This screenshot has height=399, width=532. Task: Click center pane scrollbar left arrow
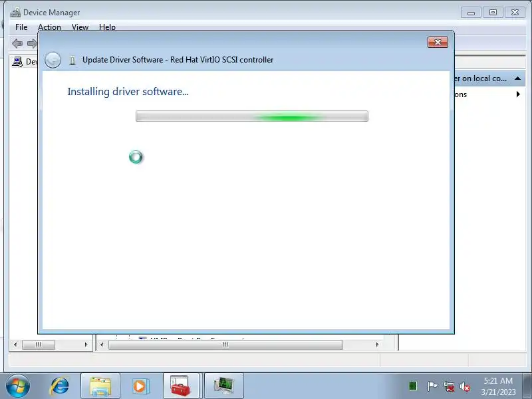click(102, 344)
